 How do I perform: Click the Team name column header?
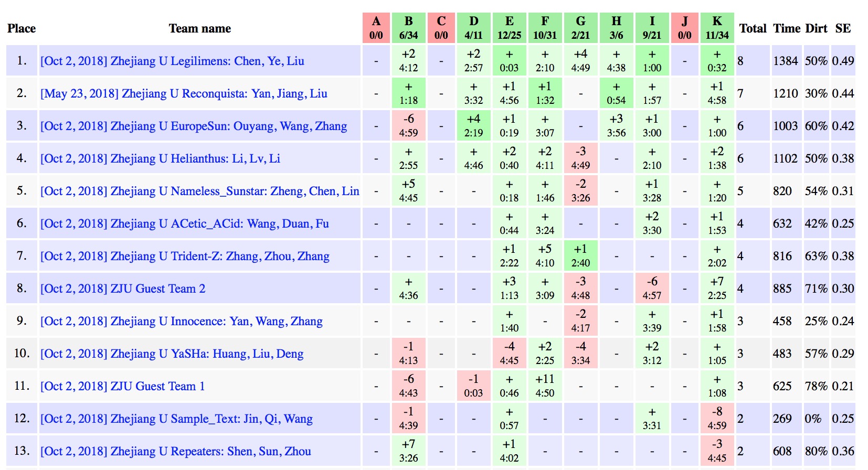pyautogui.click(x=199, y=28)
